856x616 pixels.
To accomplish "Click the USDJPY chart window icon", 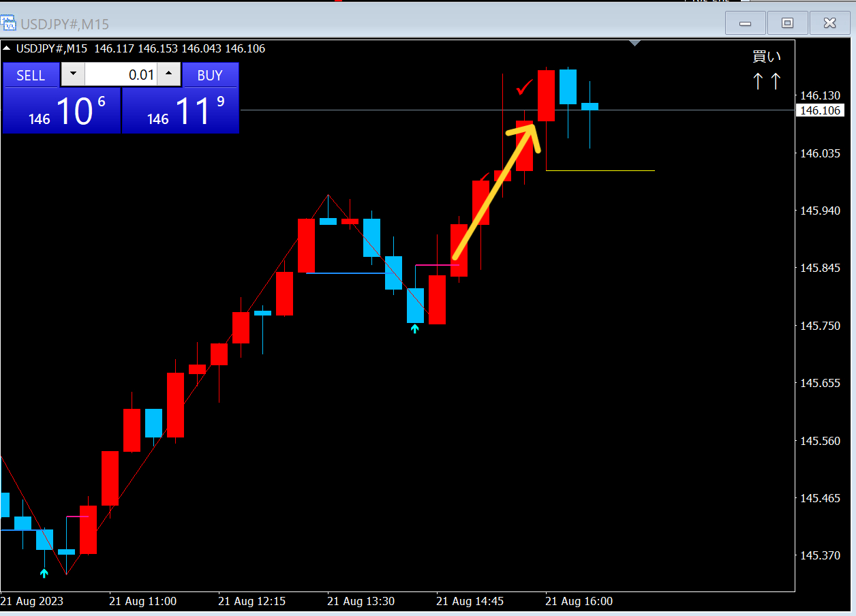I will [9, 23].
